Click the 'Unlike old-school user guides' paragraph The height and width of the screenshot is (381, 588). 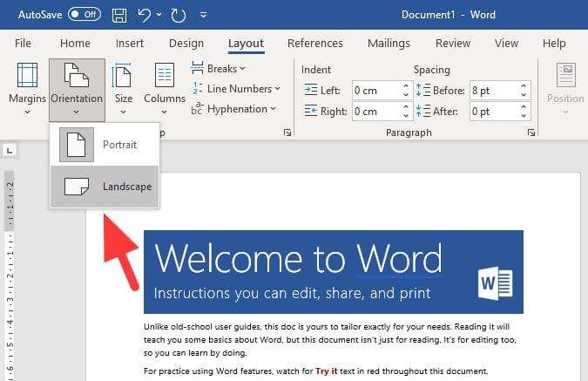pos(330,340)
